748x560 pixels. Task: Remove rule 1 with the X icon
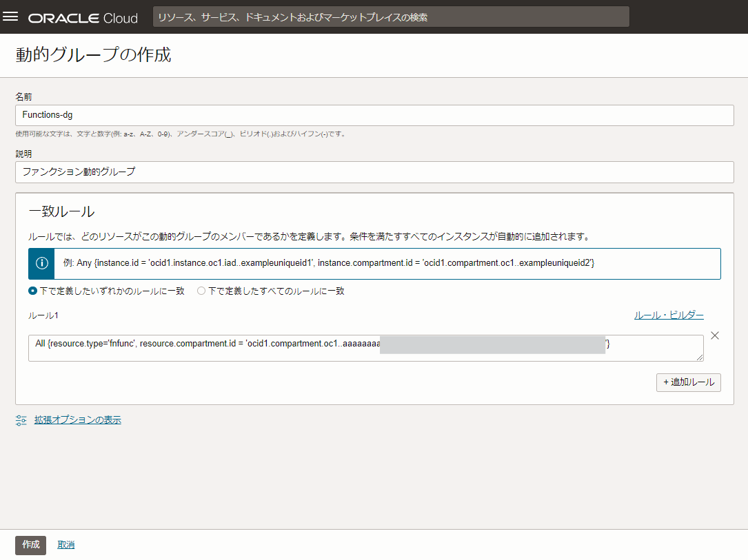[x=715, y=335]
